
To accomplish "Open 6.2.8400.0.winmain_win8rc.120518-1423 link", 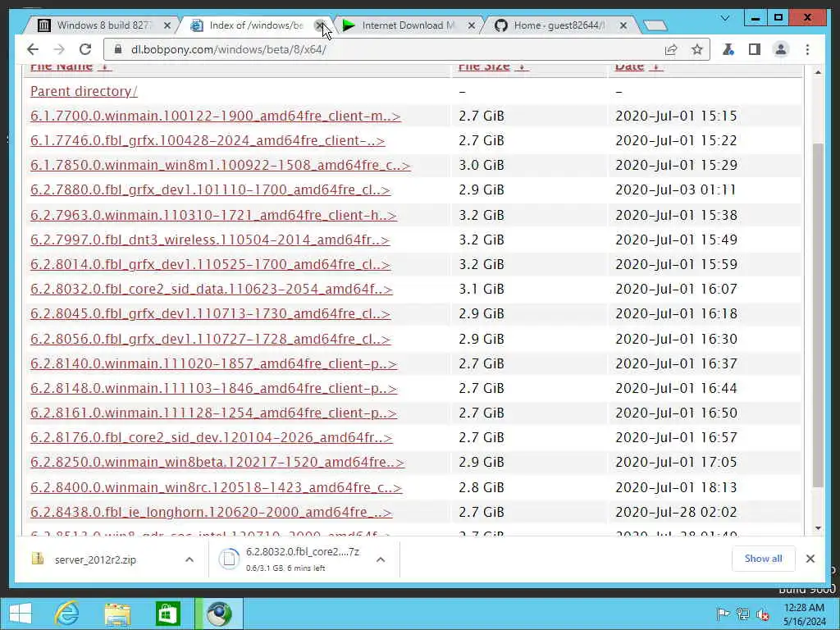I will [x=216, y=487].
